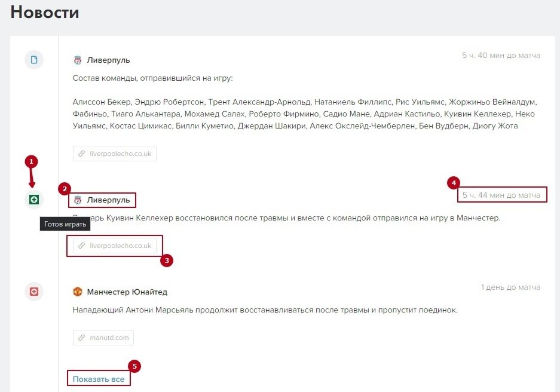Screen dimensions: 560x392
Task: Click the document news icon in timeline
Action: [x=33, y=60]
